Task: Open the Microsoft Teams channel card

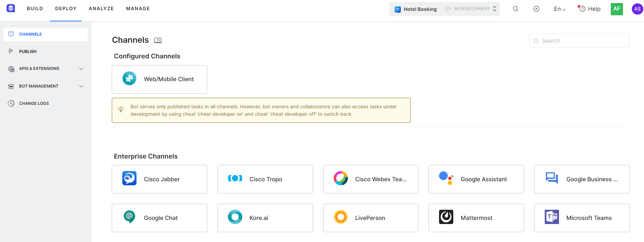Action: [x=582, y=218]
